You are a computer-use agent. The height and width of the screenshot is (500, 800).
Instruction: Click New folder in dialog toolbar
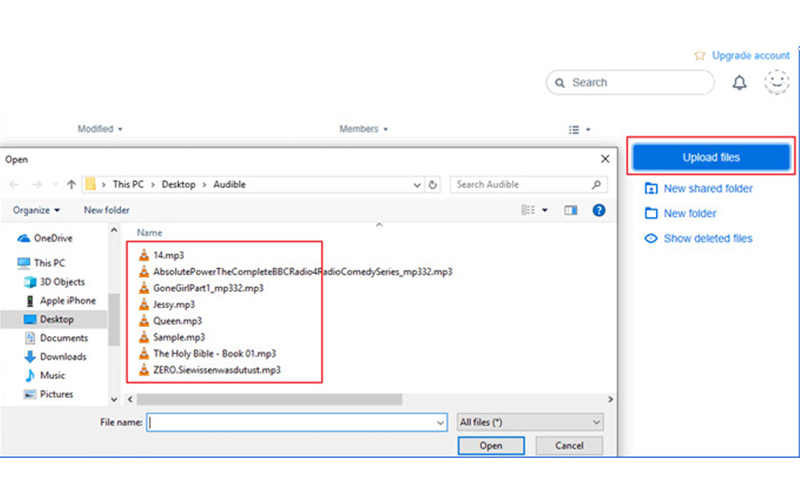click(107, 210)
